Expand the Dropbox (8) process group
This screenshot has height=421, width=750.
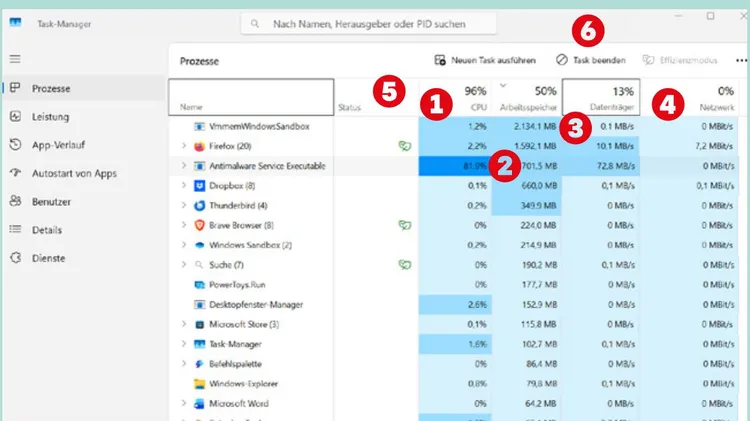[x=184, y=185]
